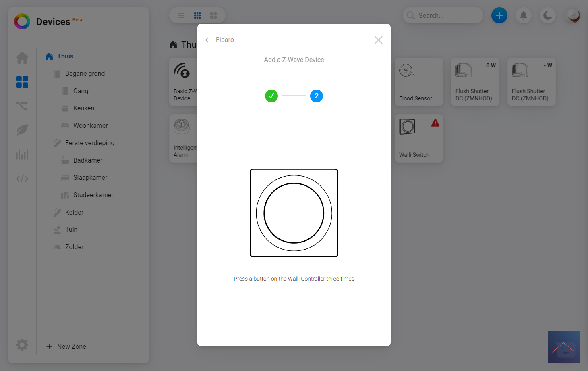Open the Intelligent Alarm device tile

coord(183,138)
